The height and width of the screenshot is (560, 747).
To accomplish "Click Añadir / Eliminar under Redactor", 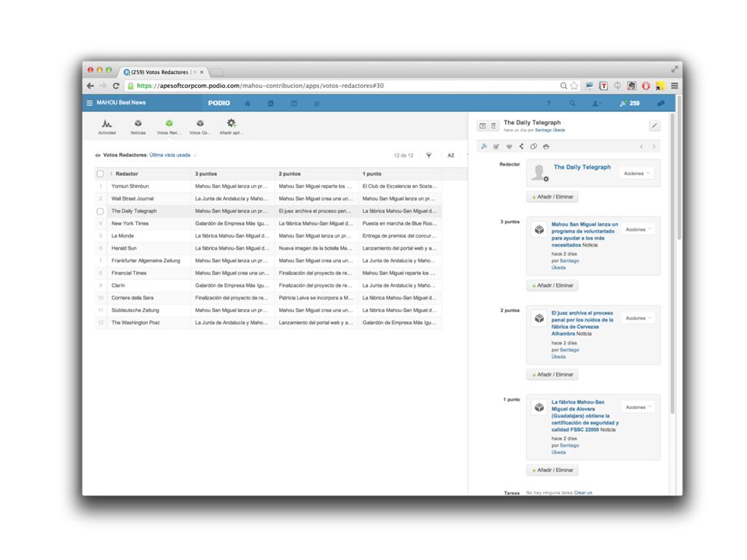I will pyautogui.click(x=552, y=197).
